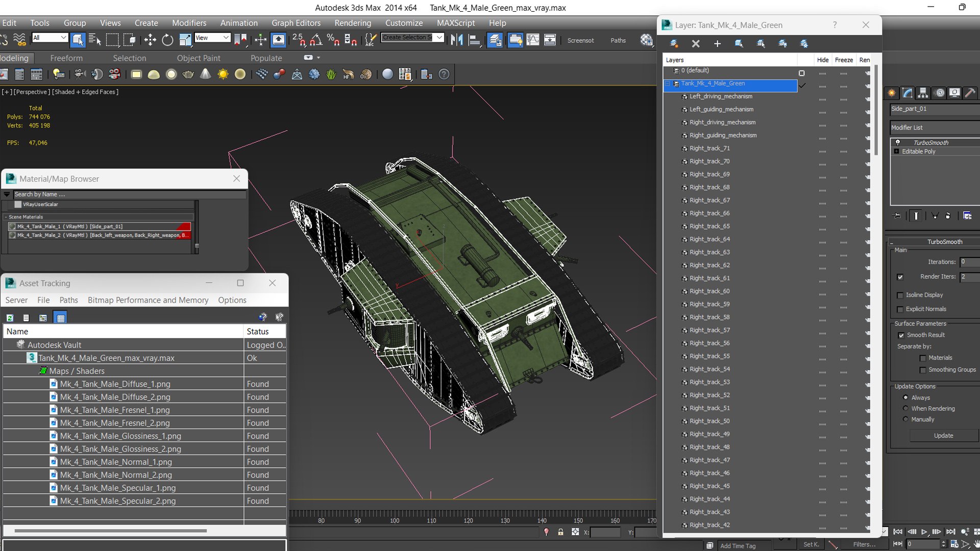This screenshot has width=980, height=551.
Task: Click the Filters... button
Action: click(x=864, y=545)
